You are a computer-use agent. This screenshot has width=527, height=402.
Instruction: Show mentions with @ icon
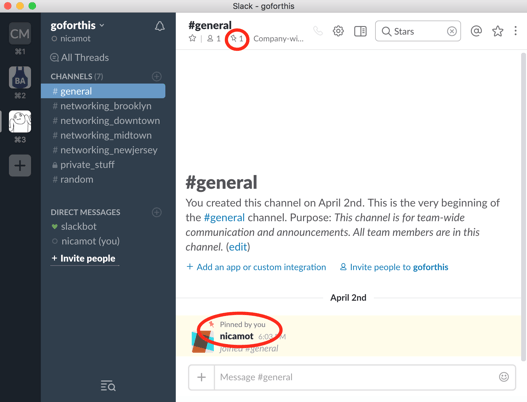tap(476, 31)
